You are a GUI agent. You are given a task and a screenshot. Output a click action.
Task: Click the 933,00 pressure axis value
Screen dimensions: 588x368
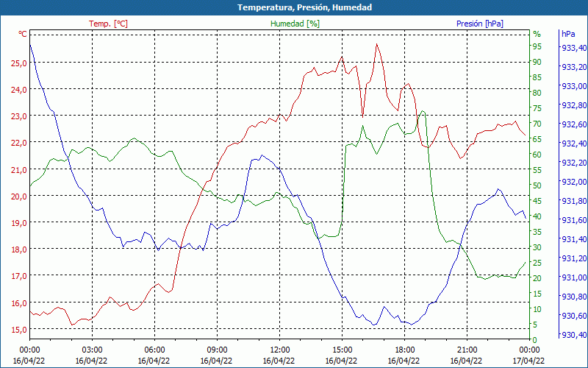pos(574,86)
